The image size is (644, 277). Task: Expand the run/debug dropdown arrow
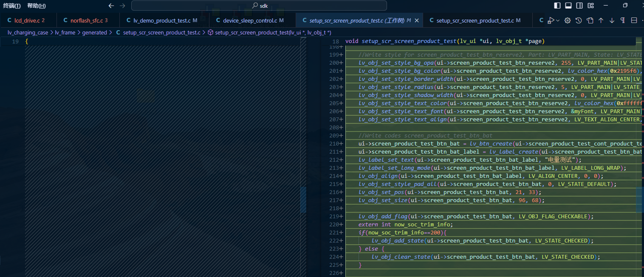[558, 20]
